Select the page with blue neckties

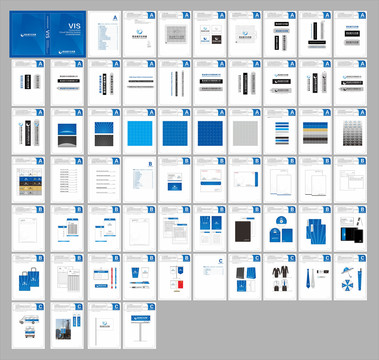click(315, 277)
